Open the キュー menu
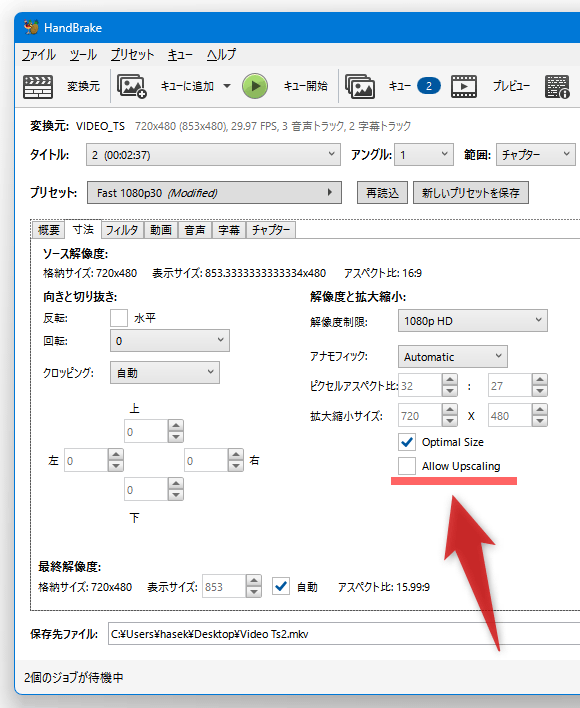 coord(180,55)
